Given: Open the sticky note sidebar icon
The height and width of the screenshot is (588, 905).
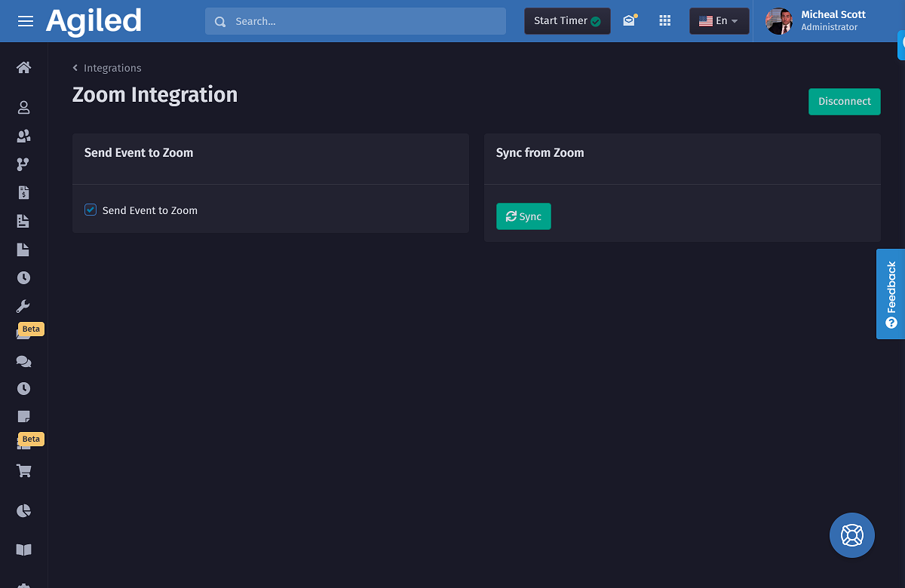Looking at the screenshot, I should (x=23, y=417).
